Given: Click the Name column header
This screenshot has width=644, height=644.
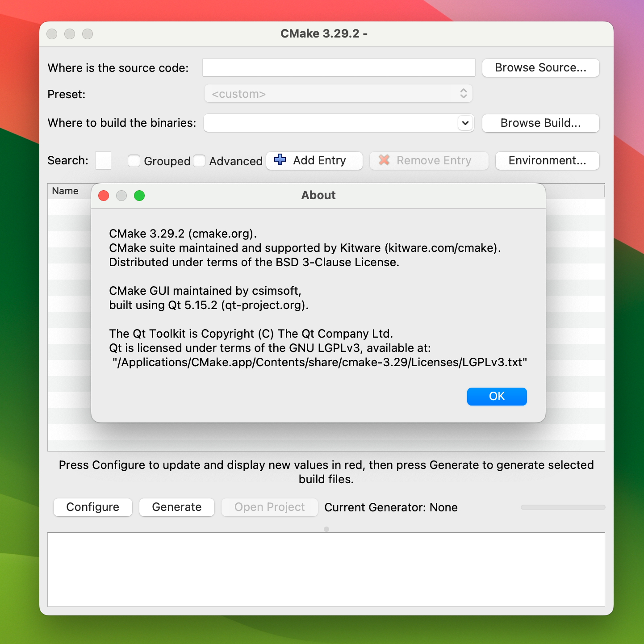Looking at the screenshot, I should pos(65,191).
